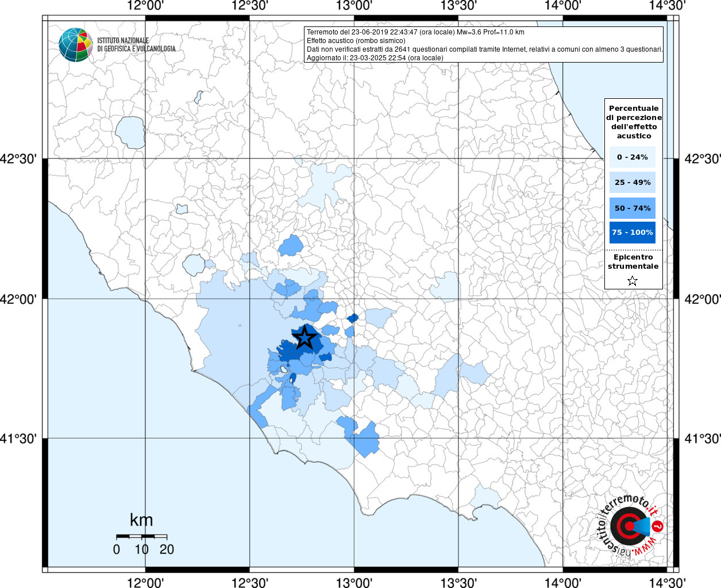This screenshot has width=721, height=588.
Task: Click the 13°30' longitude label on the top axis
Action: pos(458,6)
